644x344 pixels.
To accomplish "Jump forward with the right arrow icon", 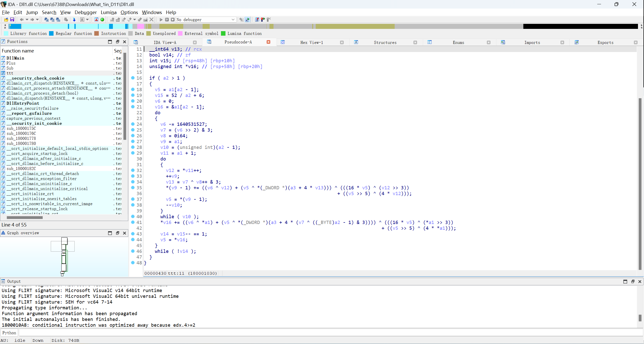I will (32, 20).
